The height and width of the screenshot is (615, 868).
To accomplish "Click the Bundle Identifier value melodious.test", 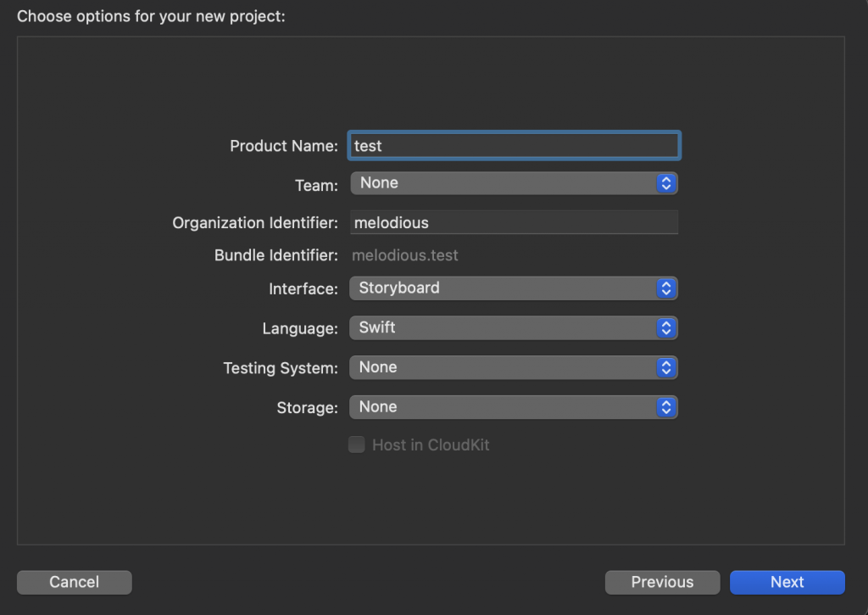I will pyautogui.click(x=405, y=255).
